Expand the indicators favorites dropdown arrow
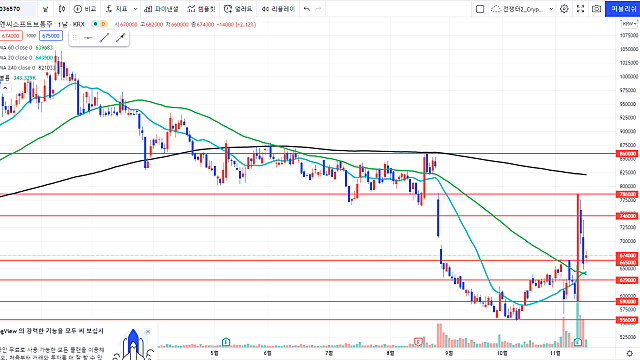The height and width of the screenshot is (360, 640). tap(135, 9)
